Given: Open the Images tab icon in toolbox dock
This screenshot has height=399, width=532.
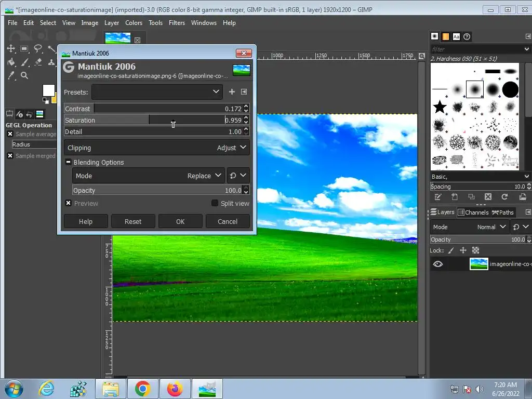Looking at the screenshot, I should point(39,114).
